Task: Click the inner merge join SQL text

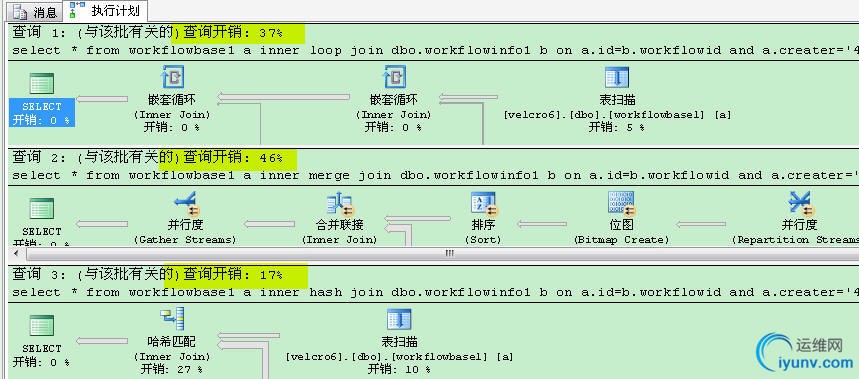Action: tap(435, 175)
